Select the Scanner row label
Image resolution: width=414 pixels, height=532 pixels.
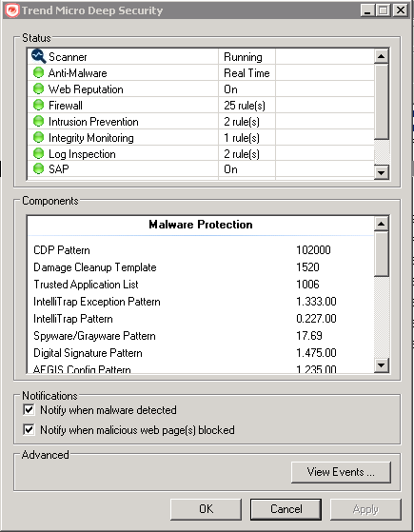coord(68,57)
